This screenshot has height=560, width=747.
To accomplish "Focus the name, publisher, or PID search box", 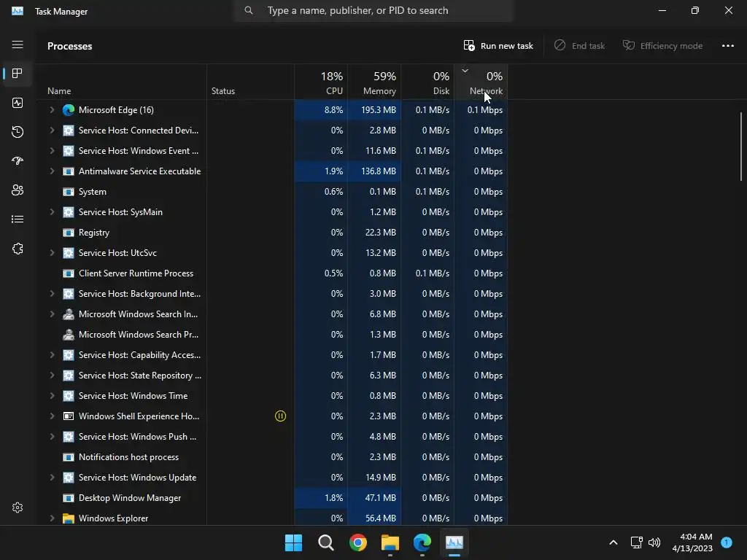I will pos(373,10).
